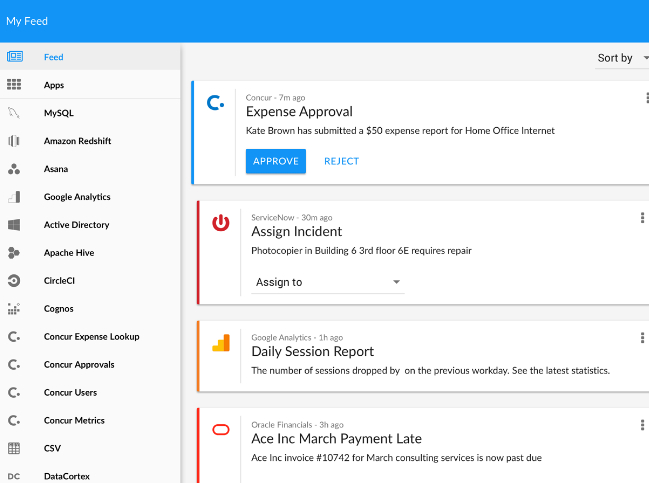Open more options on Assign Incident card
The height and width of the screenshot is (483, 649).
coord(642,218)
